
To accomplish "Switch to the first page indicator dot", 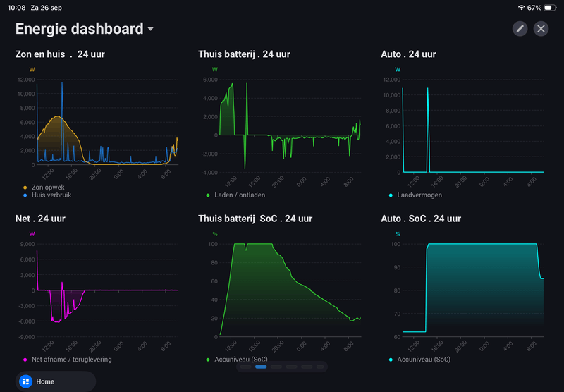I will point(245,367).
